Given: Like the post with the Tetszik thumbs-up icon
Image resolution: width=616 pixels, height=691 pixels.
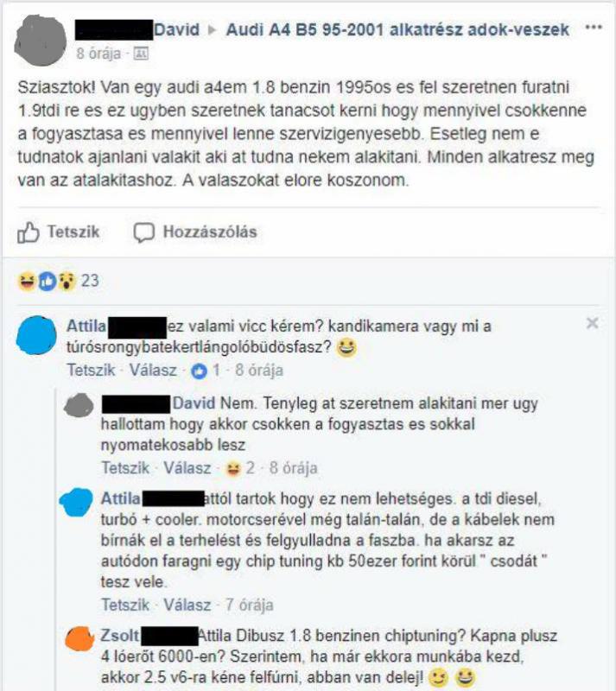Looking at the screenshot, I should (29, 232).
